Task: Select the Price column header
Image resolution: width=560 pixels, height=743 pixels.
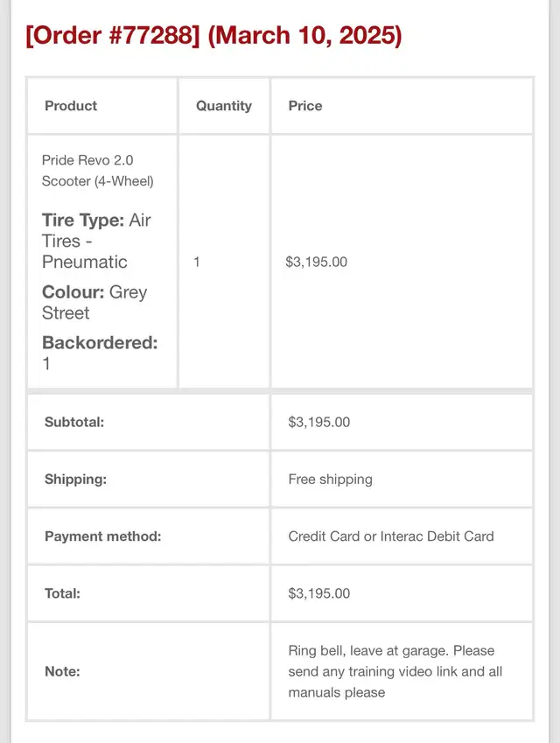Action: 305,106
